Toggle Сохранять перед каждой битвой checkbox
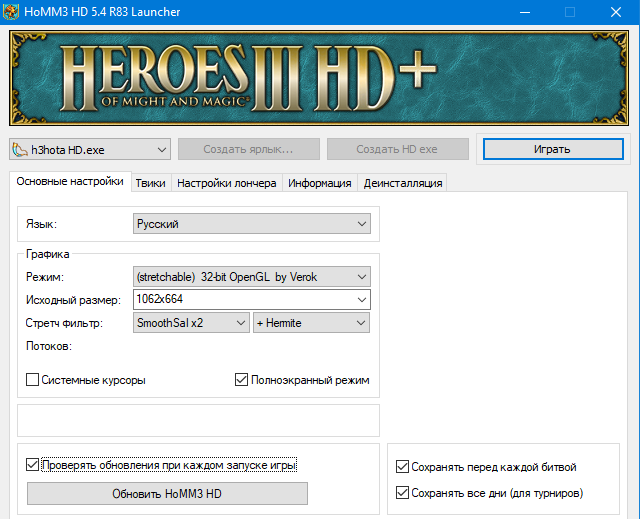The width and height of the screenshot is (640, 519). pos(402,467)
